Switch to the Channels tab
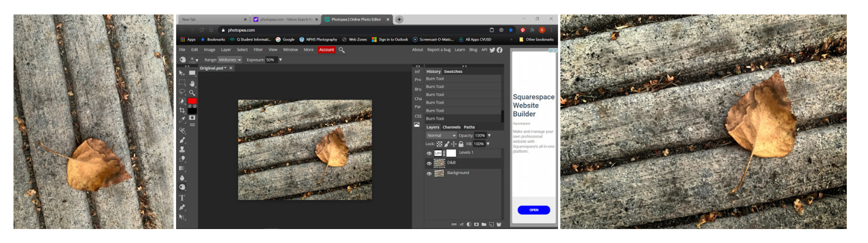868x243 pixels. tap(451, 127)
